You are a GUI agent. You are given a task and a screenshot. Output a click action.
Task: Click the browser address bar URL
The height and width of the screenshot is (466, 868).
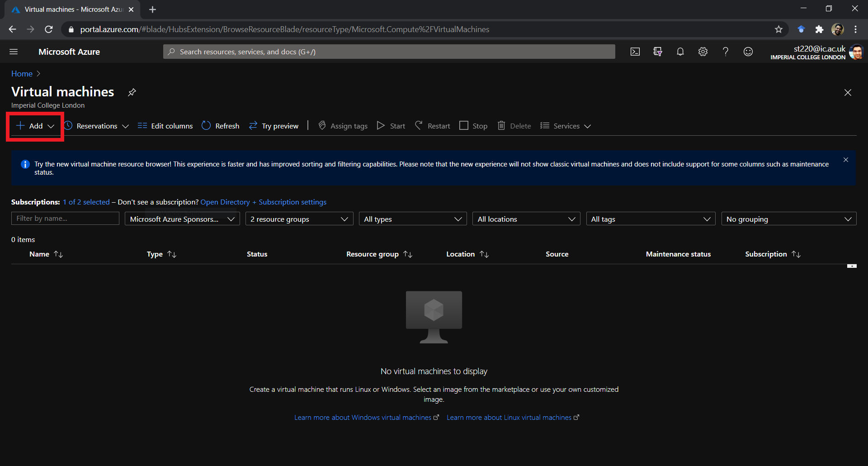285,29
